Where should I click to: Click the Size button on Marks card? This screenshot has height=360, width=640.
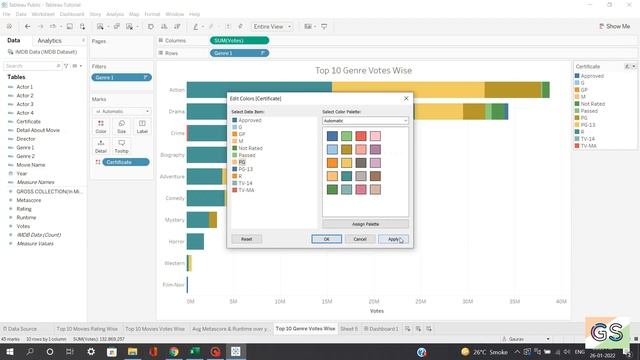point(122,127)
